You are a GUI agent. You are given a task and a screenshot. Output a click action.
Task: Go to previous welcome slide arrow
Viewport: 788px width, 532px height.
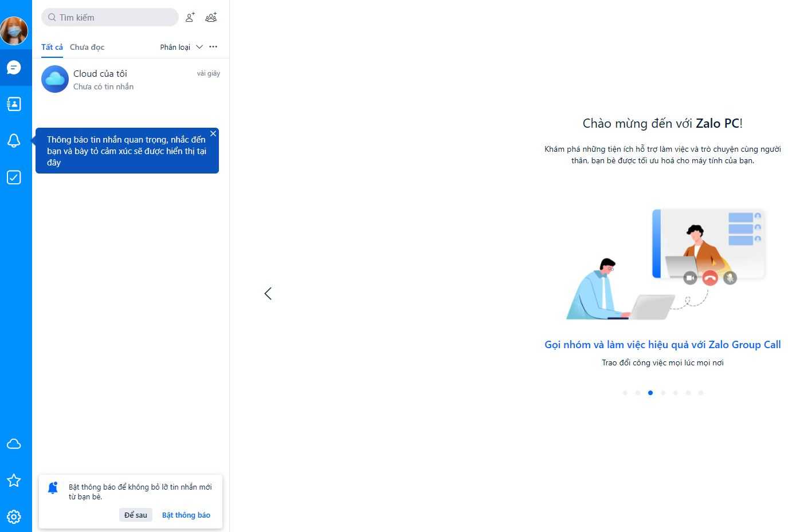coord(268,293)
